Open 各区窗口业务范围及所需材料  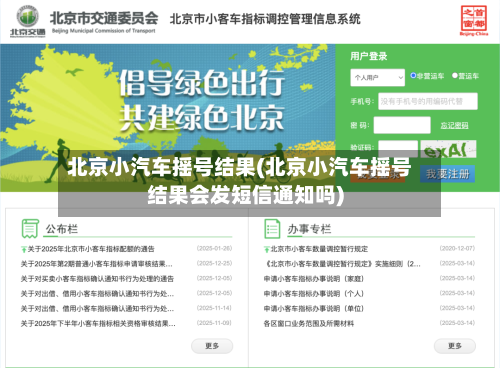pyautogui.click(x=309, y=323)
